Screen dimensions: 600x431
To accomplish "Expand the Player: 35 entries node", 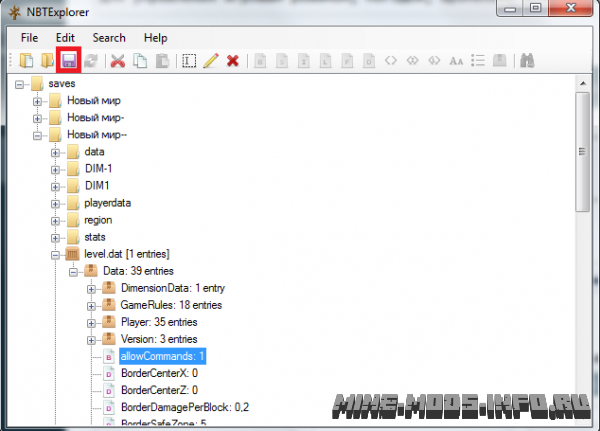I will point(91,323).
